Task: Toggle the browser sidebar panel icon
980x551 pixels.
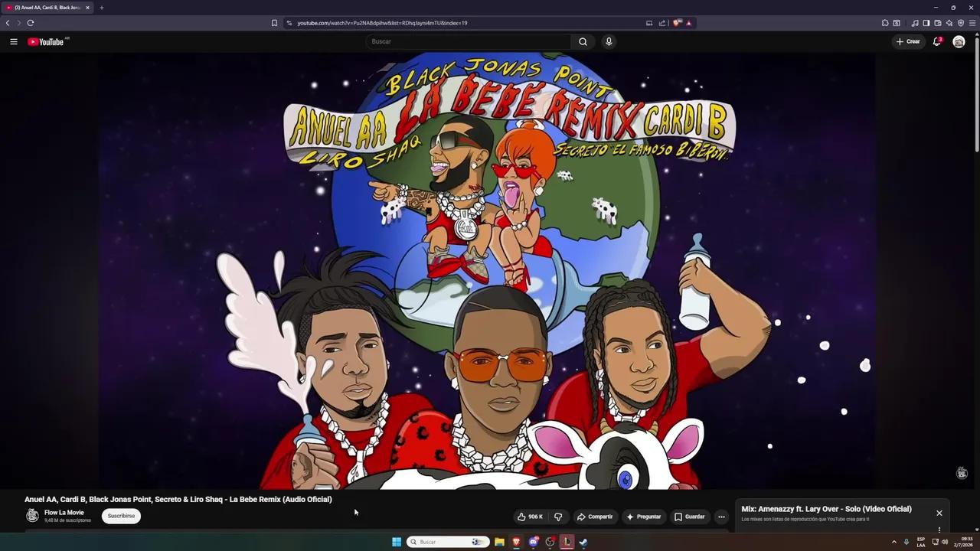Action: coord(926,23)
